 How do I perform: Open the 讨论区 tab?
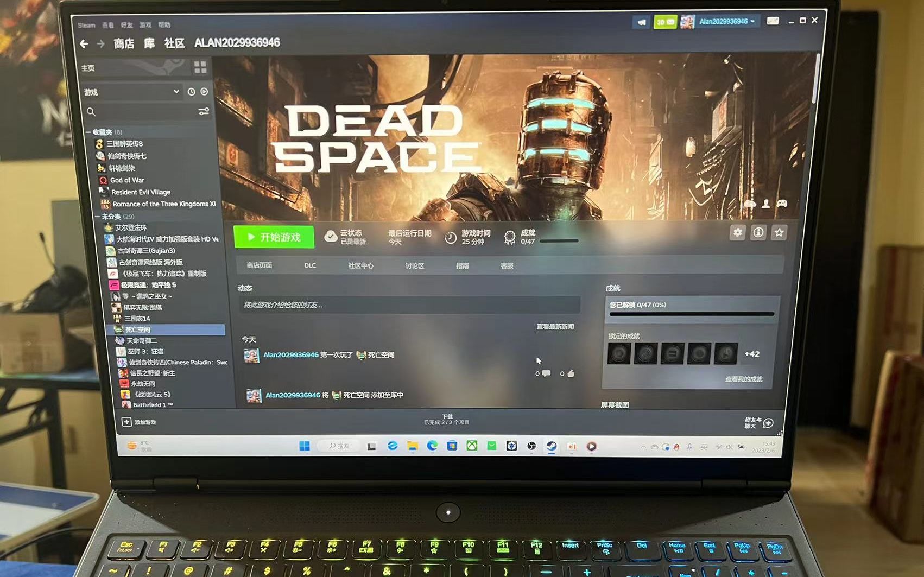[x=414, y=265]
